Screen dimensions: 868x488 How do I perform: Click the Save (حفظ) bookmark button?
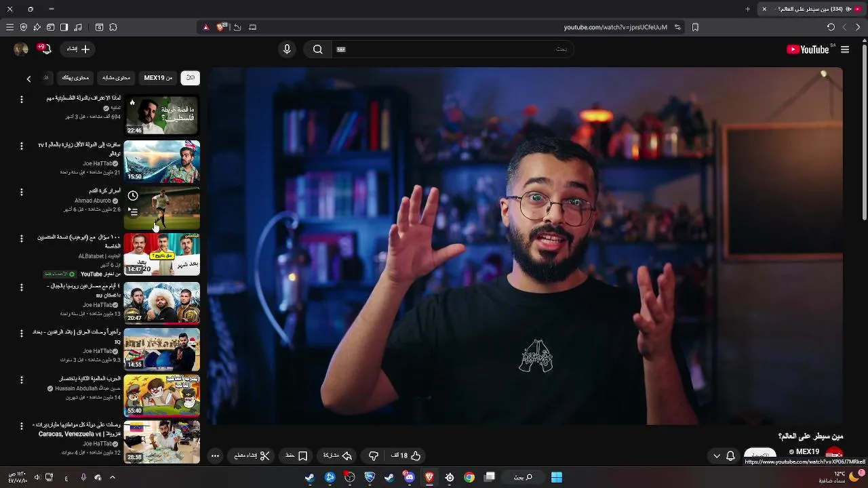click(x=297, y=456)
